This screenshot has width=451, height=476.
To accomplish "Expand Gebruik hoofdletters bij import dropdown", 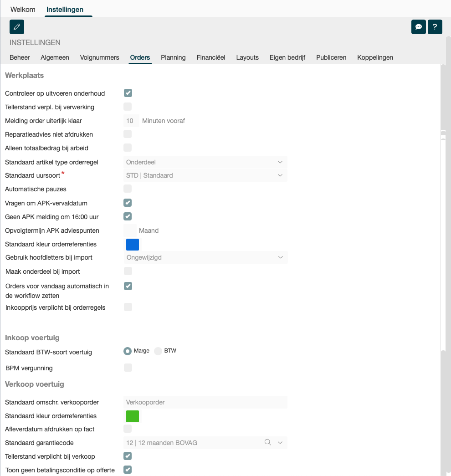I will coord(280,257).
